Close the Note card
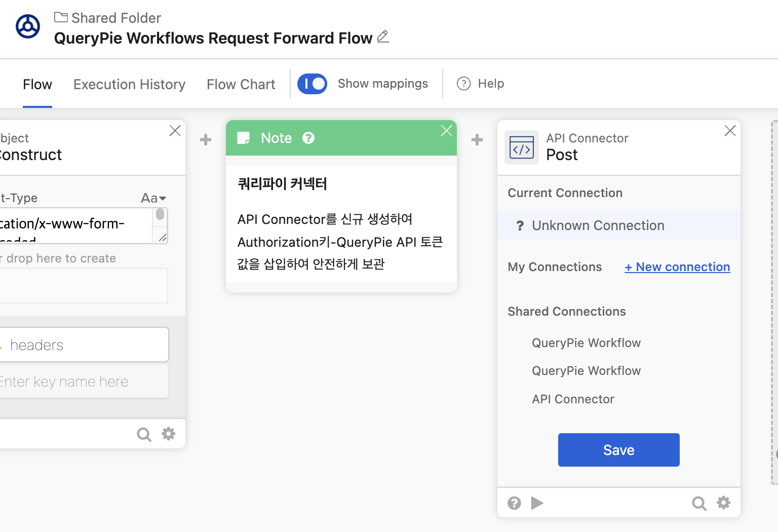 (446, 131)
